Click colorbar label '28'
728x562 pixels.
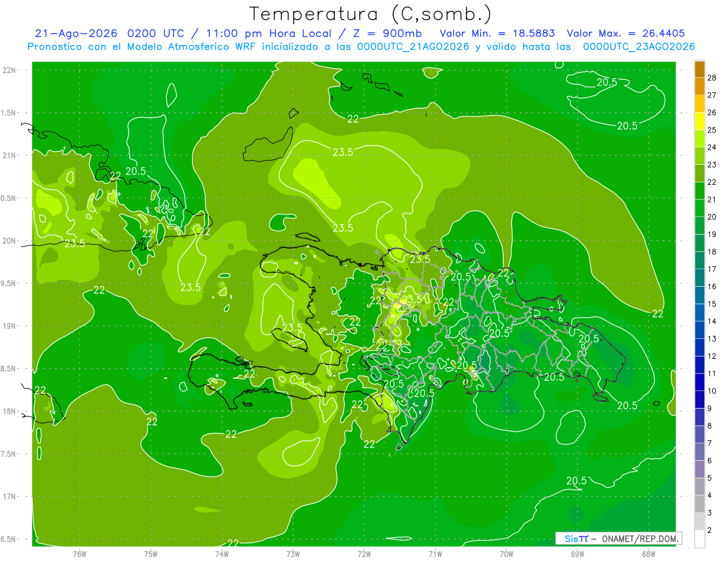pyautogui.click(x=712, y=78)
